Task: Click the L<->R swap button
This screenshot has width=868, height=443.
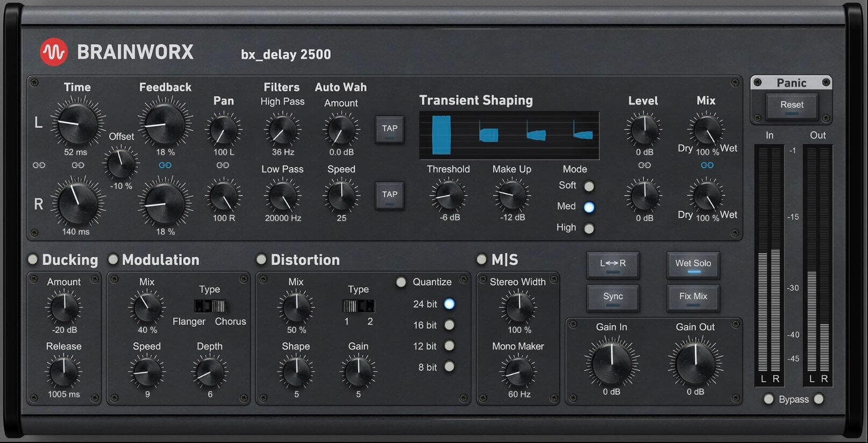Action: (613, 265)
